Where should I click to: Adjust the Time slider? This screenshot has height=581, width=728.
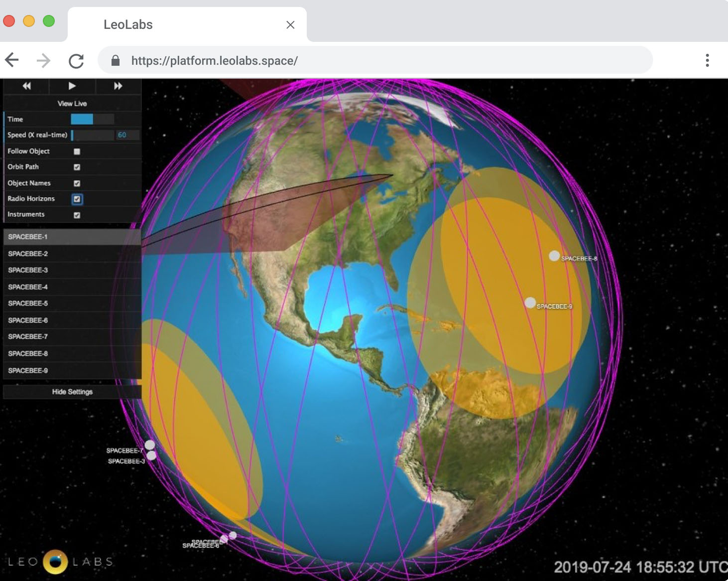(x=93, y=119)
